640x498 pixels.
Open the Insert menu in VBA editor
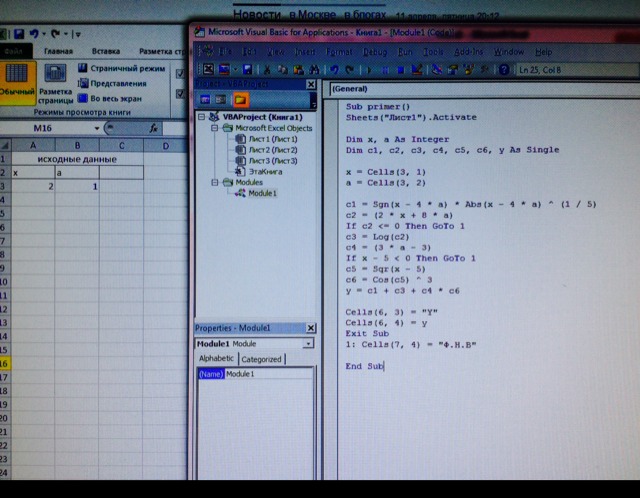point(304,52)
